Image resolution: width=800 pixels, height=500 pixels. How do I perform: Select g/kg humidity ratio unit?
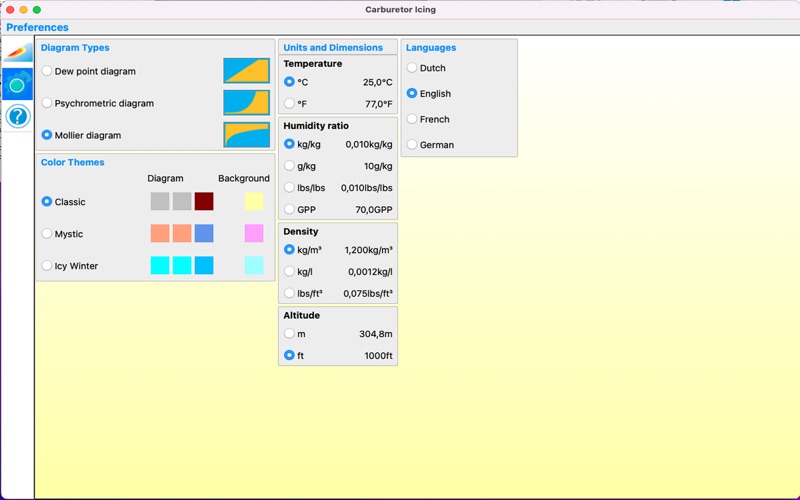[289, 166]
